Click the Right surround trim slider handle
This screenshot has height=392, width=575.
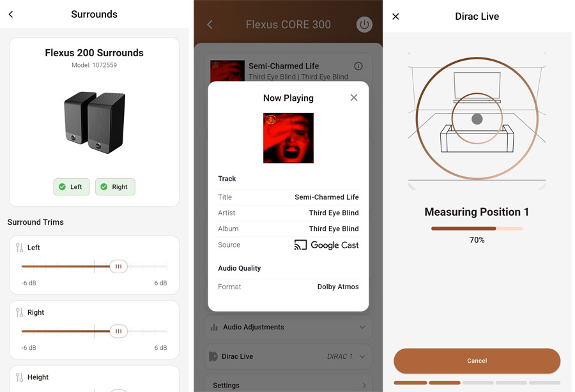click(118, 331)
